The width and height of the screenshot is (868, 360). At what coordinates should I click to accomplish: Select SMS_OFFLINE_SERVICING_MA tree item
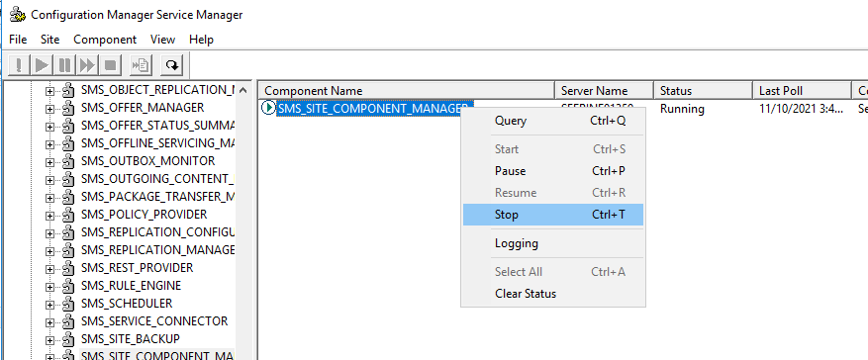point(158,143)
